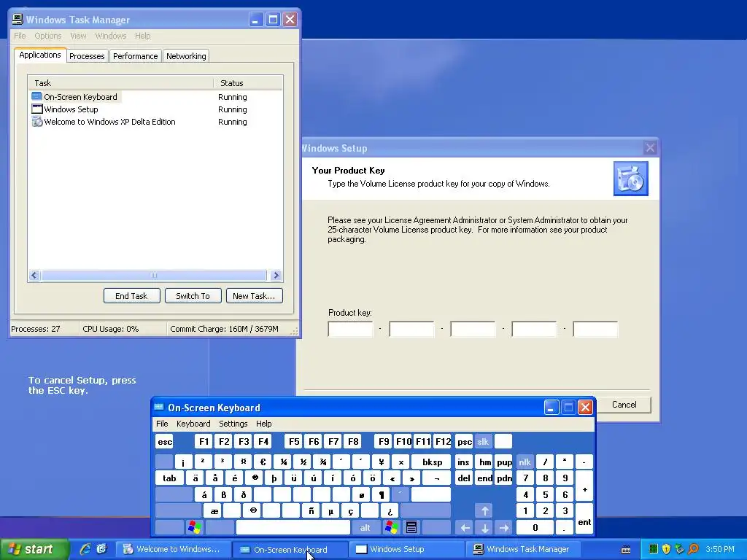Open the Settings menu in On-Screen Keyboard
The image size is (747, 560).
point(233,424)
